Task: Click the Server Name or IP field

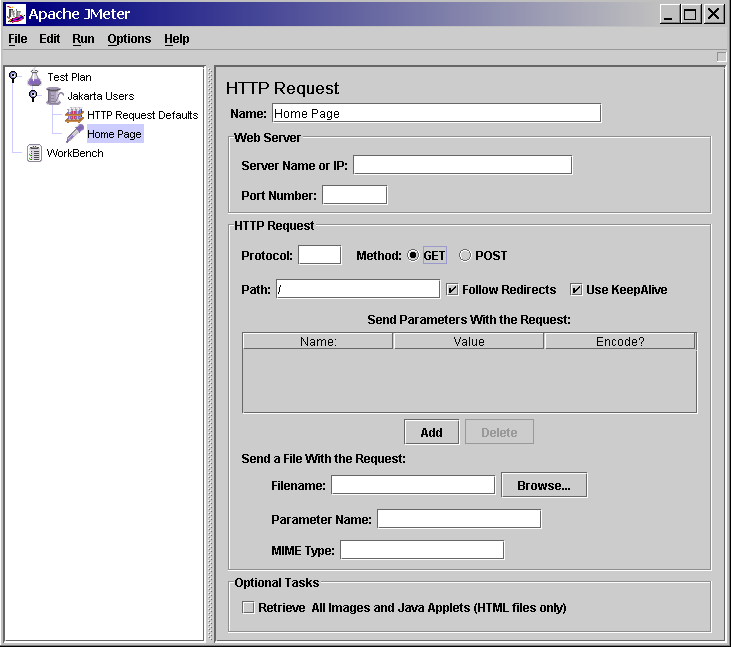Action: [462, 165]
